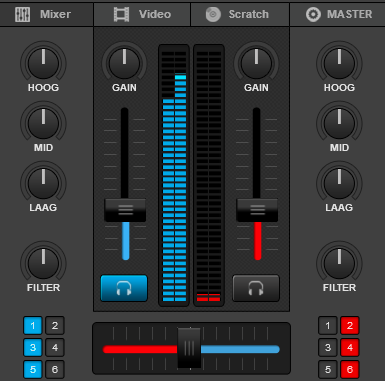Toggle left deck pad 4
This screenshot has height=381, width=385.
(x=55, y=348)
